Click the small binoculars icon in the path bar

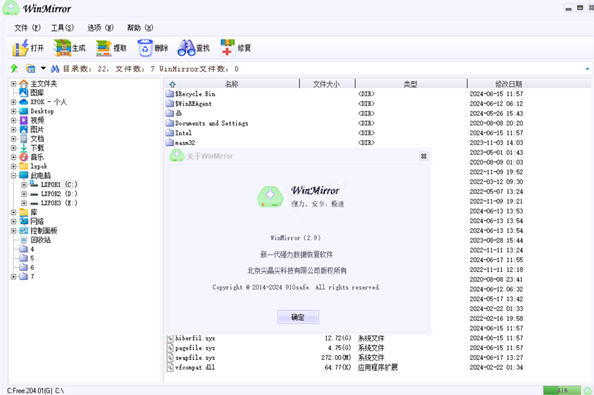pos(55,69)
